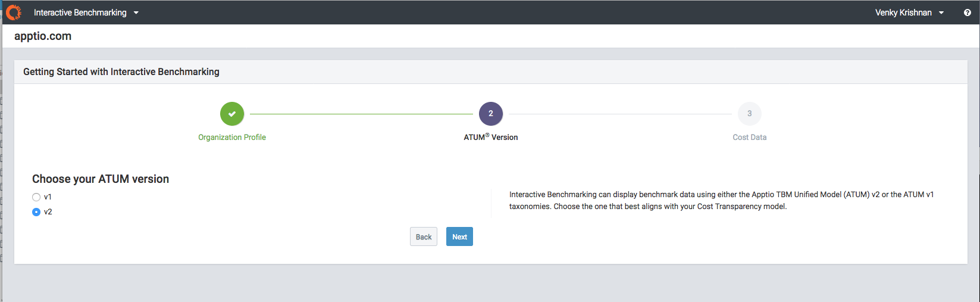Screen dimensions: 980x302
Task: Click the ATUM Version step label
Action: (491, 137)
